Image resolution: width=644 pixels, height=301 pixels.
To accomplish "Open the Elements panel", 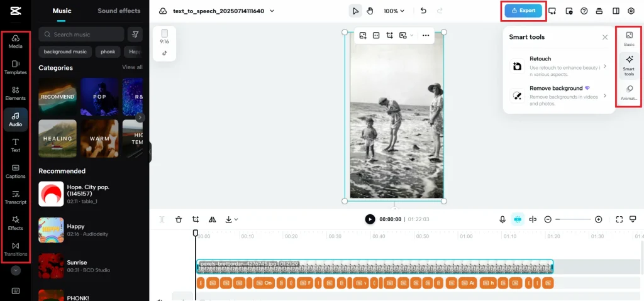I will [15, 93].
